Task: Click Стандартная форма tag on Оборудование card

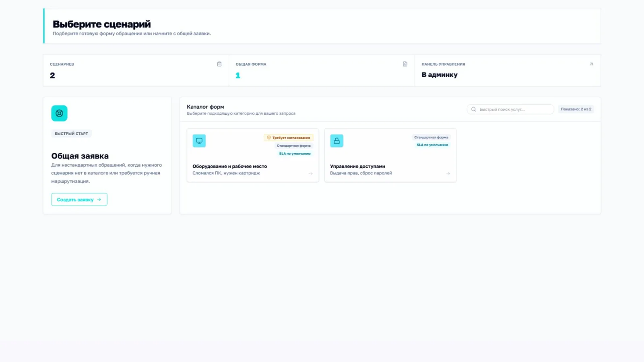Action: tap(294, 146)
